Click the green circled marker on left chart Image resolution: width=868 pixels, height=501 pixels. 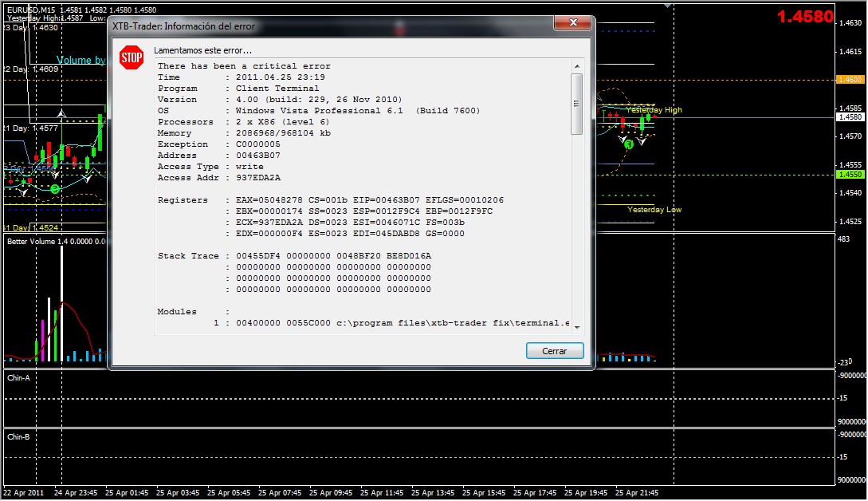coord(54,190)
